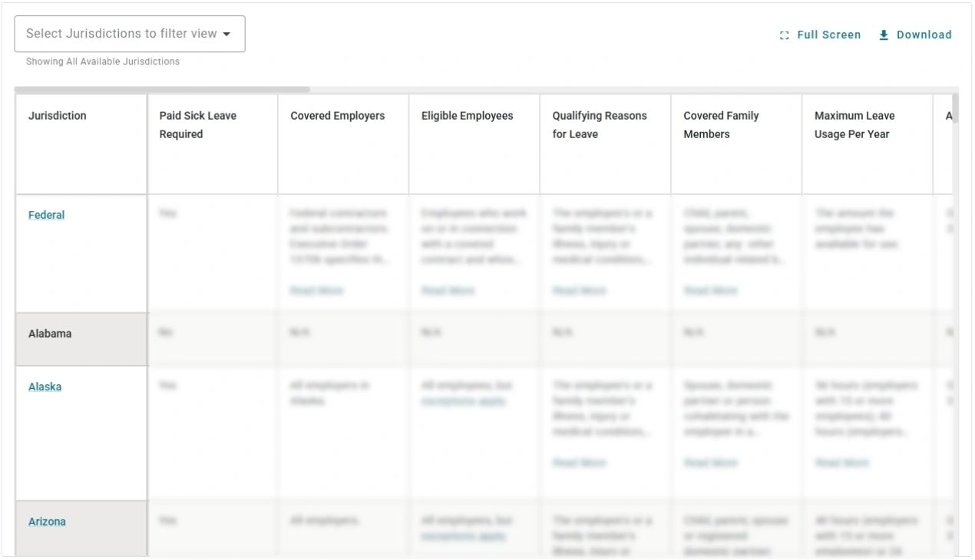Open the Select Jurisdictions filter dropdown

129,33
